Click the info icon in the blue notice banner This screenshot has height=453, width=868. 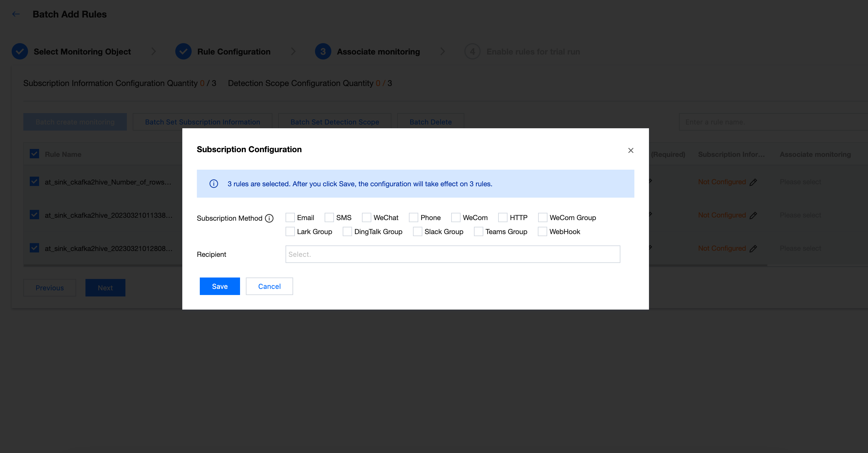click(x=213, y=184)
